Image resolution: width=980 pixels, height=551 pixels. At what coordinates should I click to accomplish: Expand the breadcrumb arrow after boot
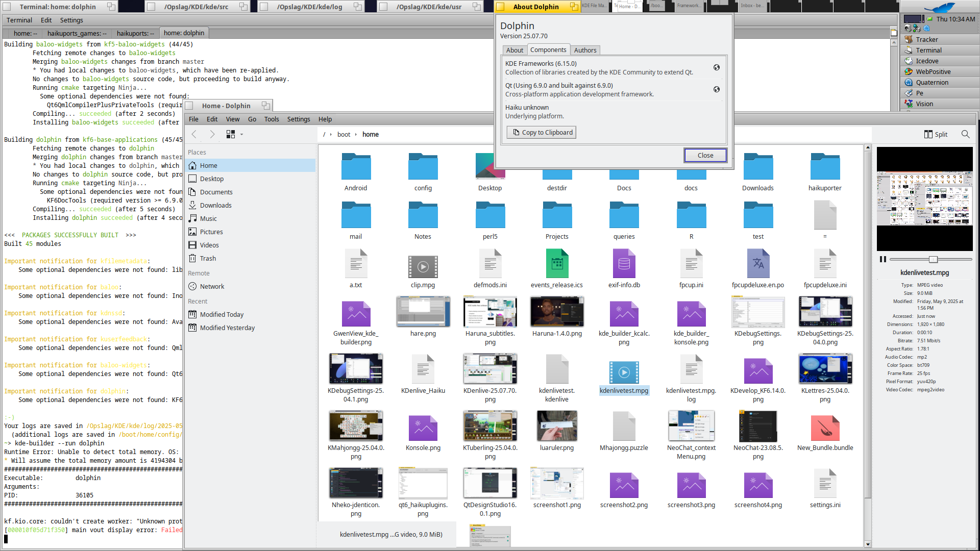pyautogui.click(x=356, y=135)
